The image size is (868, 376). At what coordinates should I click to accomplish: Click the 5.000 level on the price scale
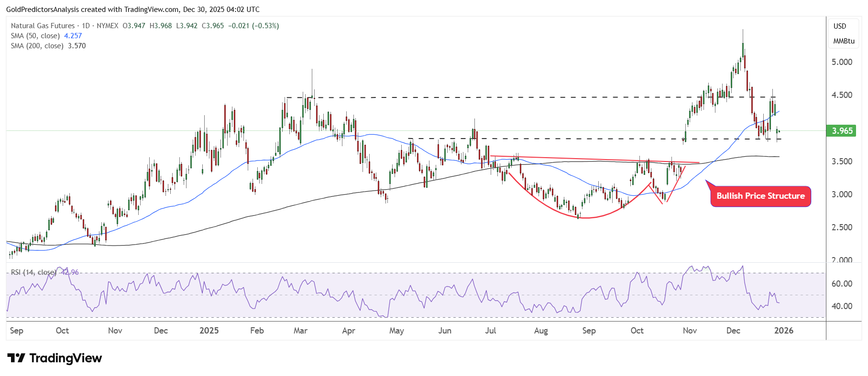(842, 62)
